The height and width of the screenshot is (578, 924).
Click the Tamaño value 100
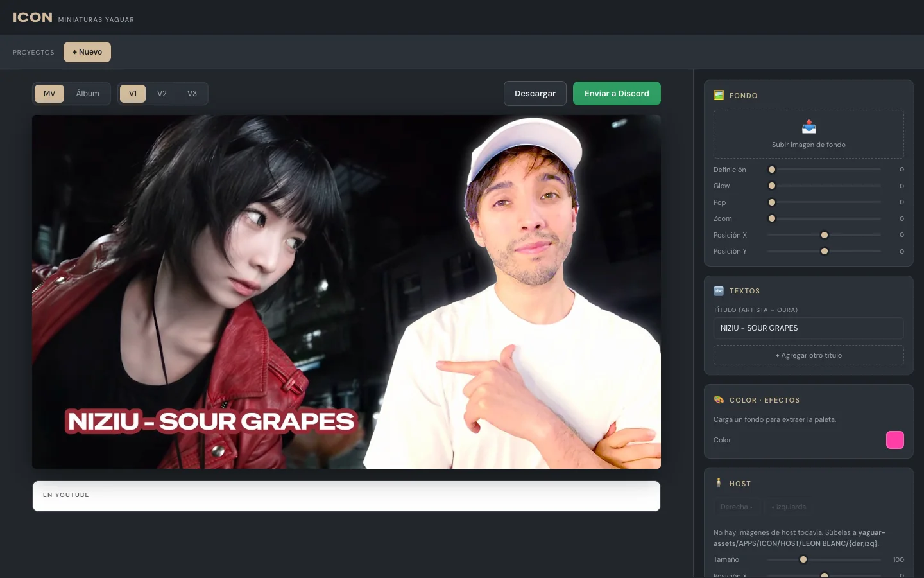coord(898,559)
